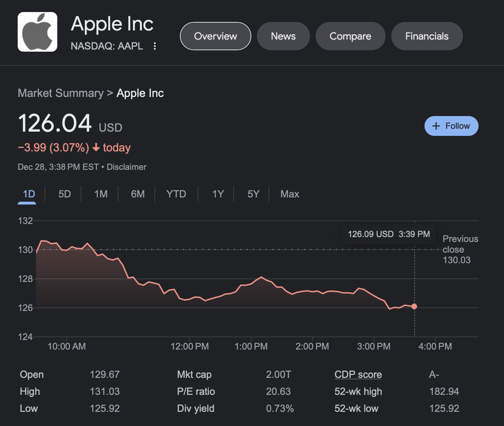Click the current price marker dot on chart
This screenshot has width=504, height=426.
click(x=414, y=306)
